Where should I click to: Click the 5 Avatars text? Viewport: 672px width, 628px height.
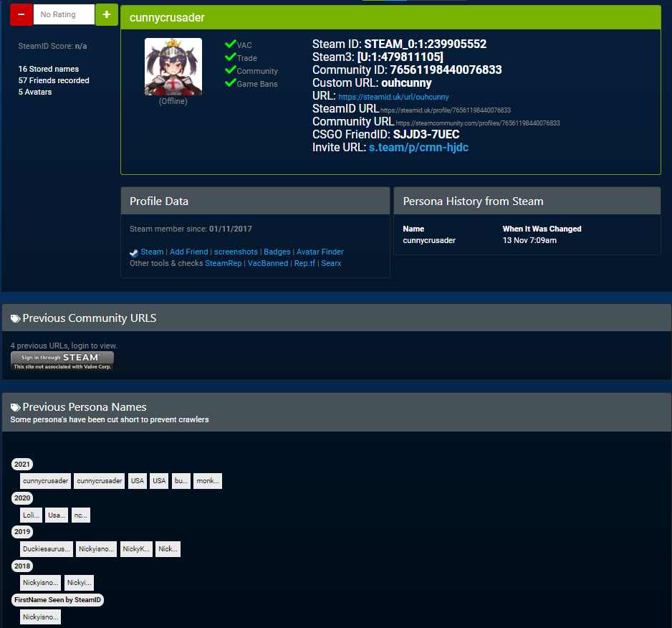point(34,92)
